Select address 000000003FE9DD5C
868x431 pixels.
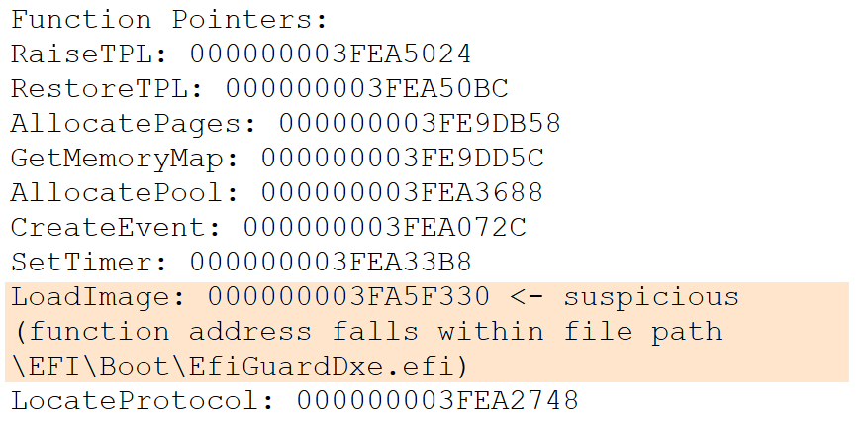(x=402, y=159)
